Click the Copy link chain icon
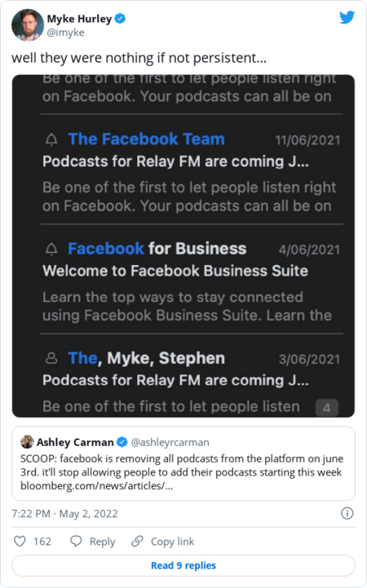 (137, 542)
